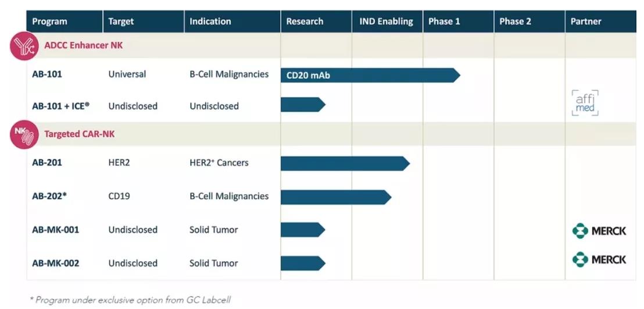Click the Targeted CAR-NK cell icon
The image size is (644, 309).
coord(24,134)
